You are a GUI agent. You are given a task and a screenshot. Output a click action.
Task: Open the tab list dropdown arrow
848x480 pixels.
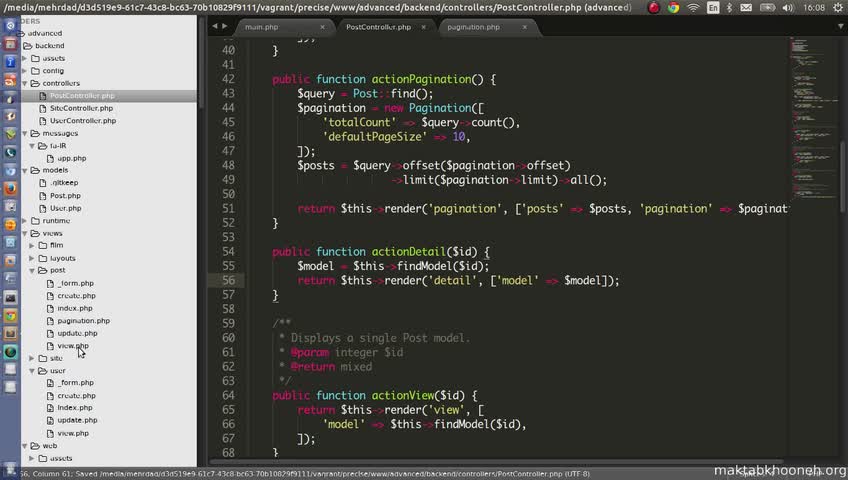[840, 26]
